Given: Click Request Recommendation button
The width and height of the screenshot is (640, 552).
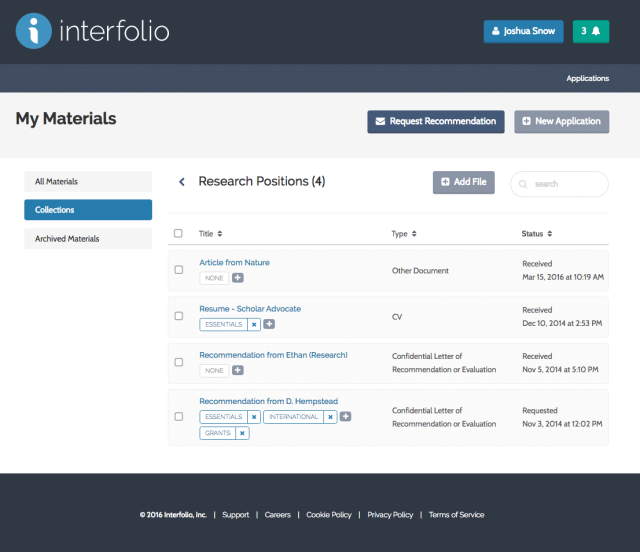Looking at the screenshot, I should (x=436, y=122).
